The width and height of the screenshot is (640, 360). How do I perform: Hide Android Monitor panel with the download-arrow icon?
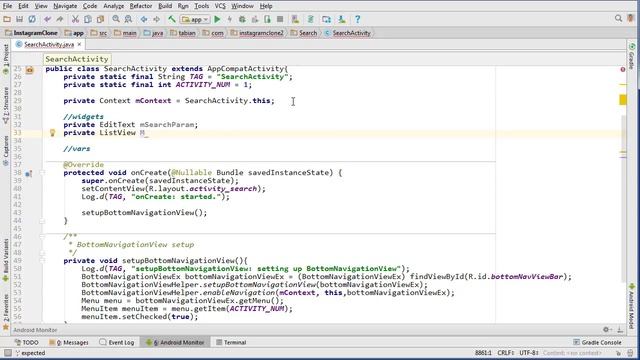(x=620, y=330)
